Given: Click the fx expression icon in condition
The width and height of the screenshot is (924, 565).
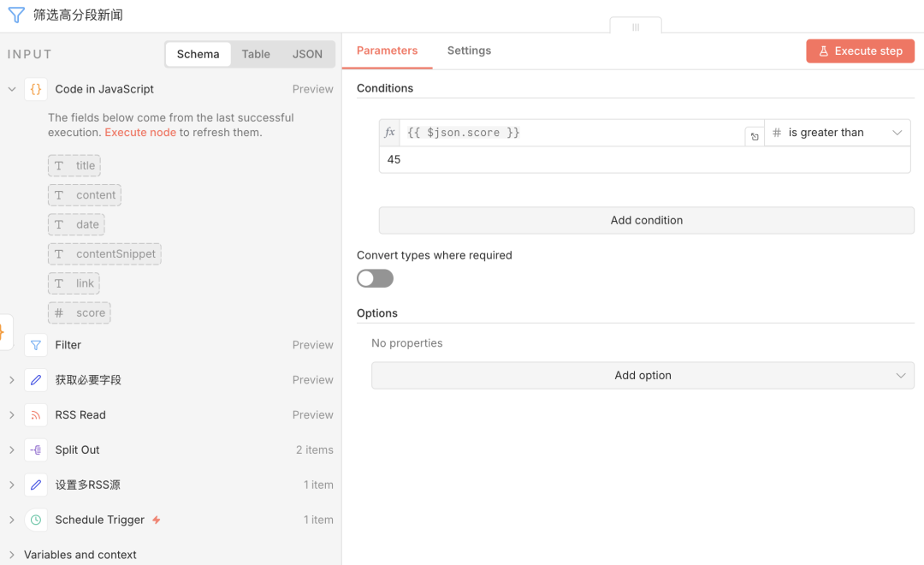Looking at the screenshot, I should tap(390, 133).
